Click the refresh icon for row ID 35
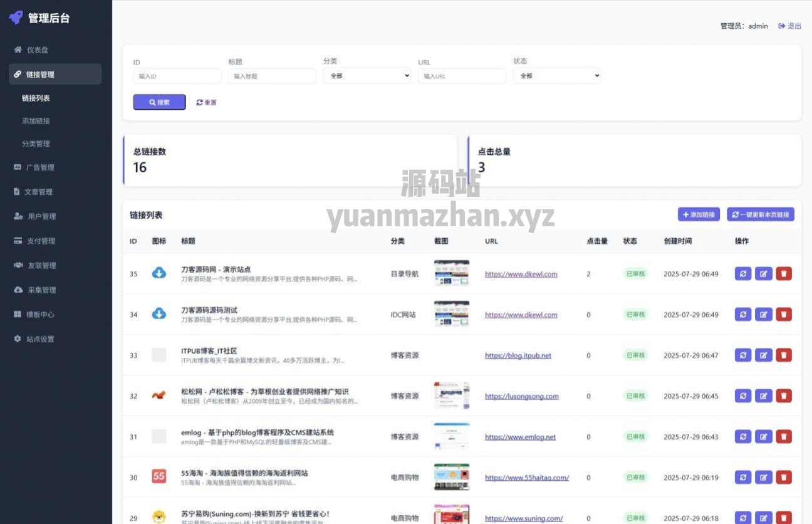The width and height of the screenshot is (812, 524). coord(742,274)
